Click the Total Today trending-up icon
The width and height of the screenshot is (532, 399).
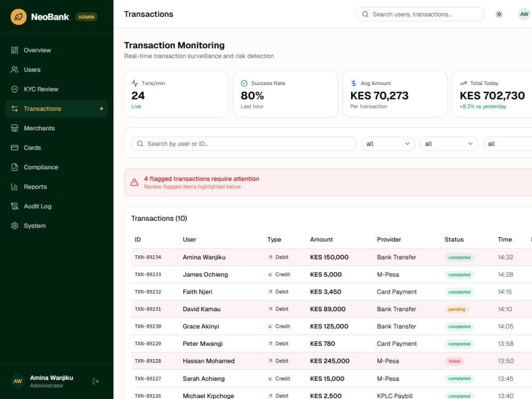tap(463, 83)
